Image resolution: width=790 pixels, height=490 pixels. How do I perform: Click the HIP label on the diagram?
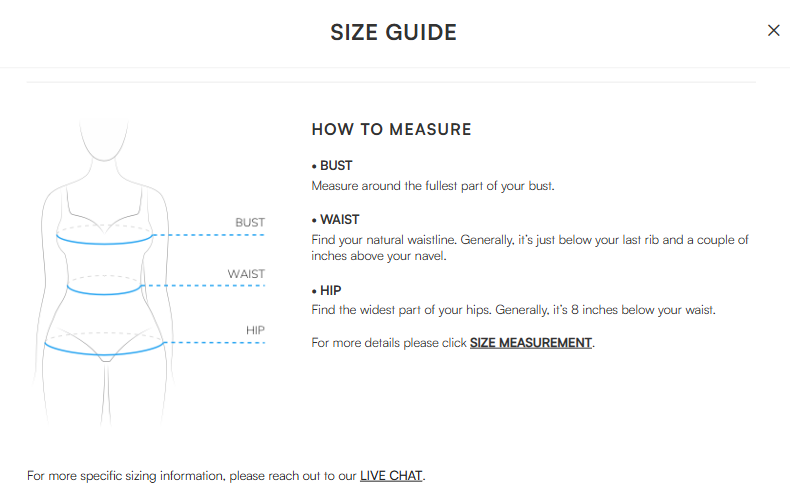click(255, 330)
